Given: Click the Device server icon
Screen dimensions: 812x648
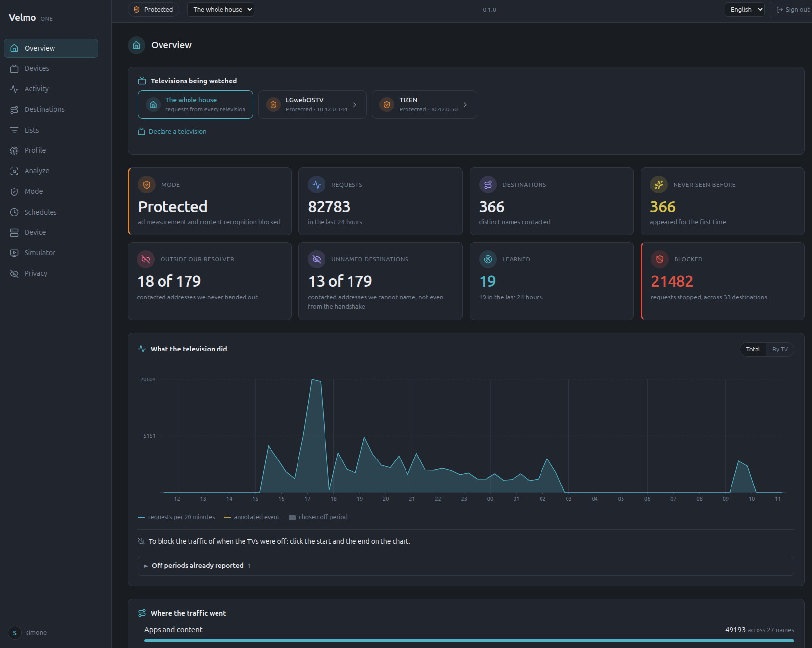Looking at the screenshot, I should click(x=14, y=232).
